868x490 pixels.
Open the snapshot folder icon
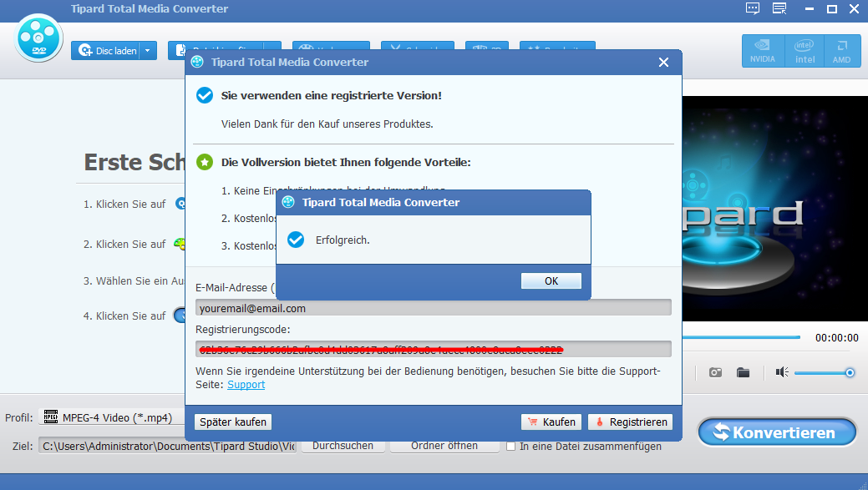coord(743,372)
